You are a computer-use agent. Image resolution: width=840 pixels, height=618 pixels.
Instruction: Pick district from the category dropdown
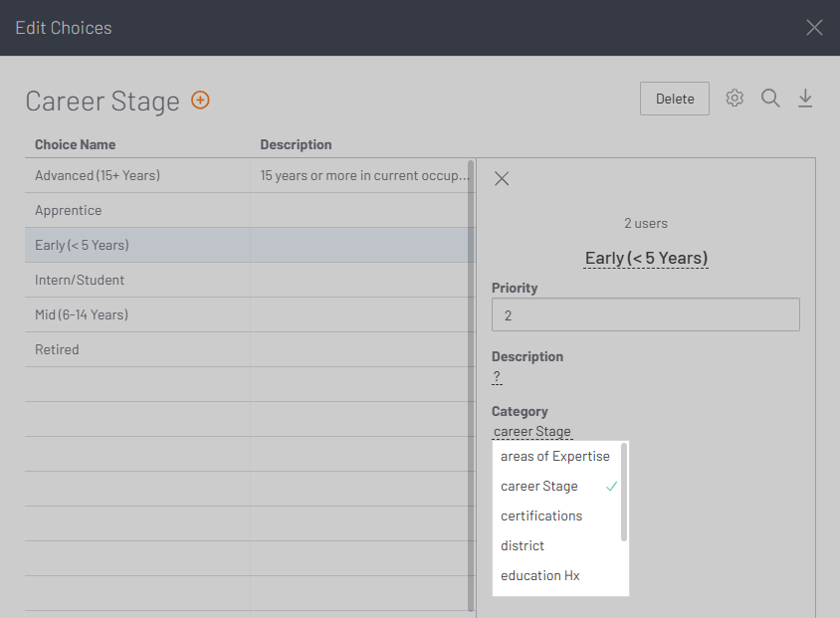click(523, 545)
